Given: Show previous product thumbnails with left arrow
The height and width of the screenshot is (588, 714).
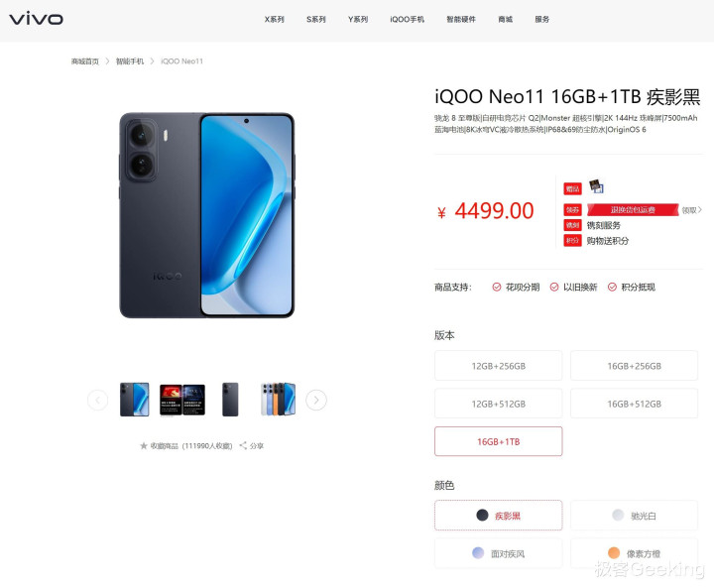Looking at the screenshot, I should coord(97,400).
